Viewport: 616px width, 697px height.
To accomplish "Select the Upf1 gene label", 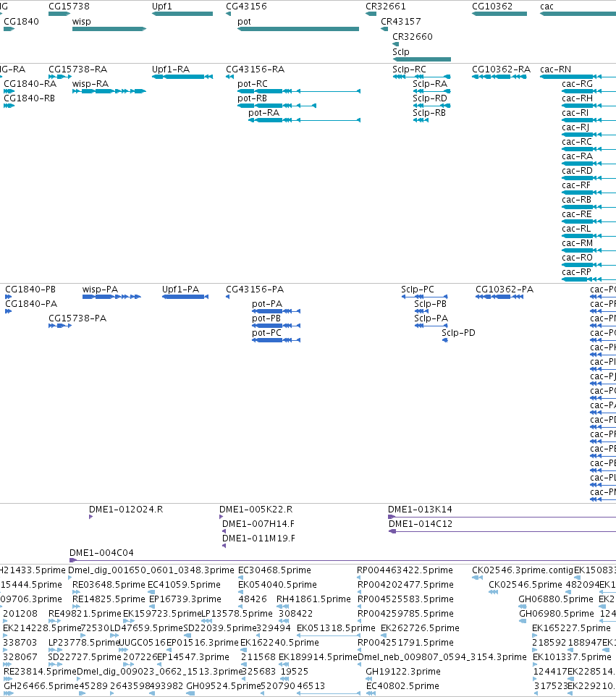I will tap(161, 7).
